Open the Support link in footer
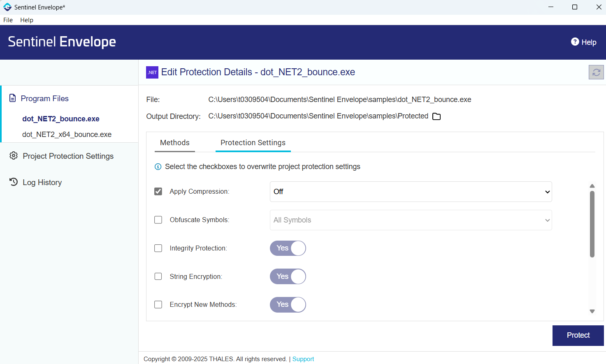The width and height of the screenshot is (606, 364). pyautogui.click(x=303, y=359)
